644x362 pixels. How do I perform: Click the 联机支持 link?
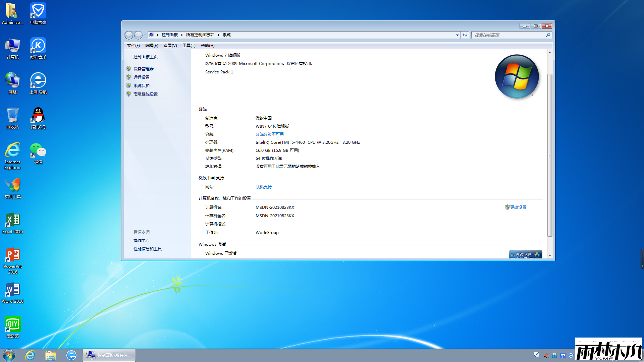tap(264, 187)
